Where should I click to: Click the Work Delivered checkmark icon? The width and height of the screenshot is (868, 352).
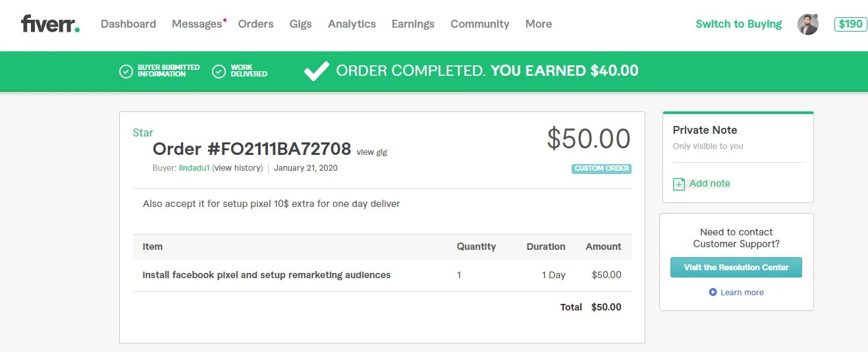[x=219, y=71]
